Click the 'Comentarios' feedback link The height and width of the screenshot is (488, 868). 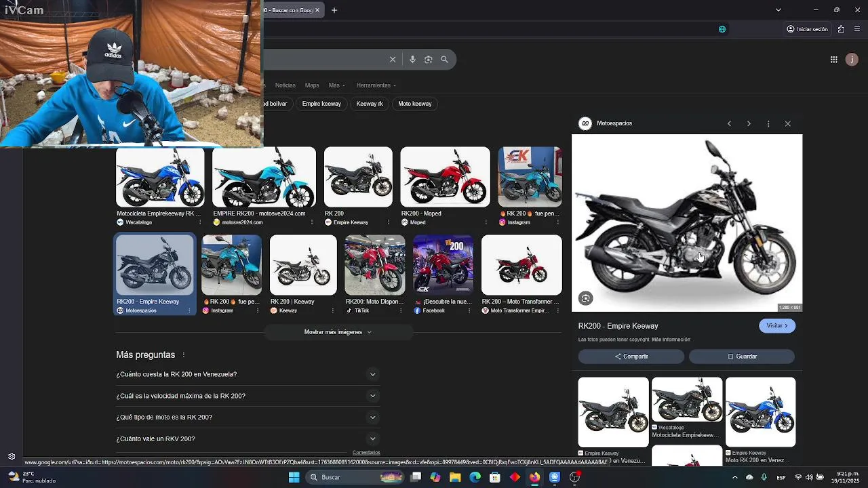tap(366, 453)
